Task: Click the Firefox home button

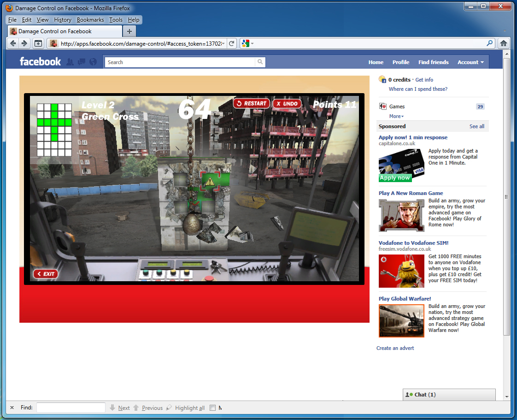Action: 504,43
